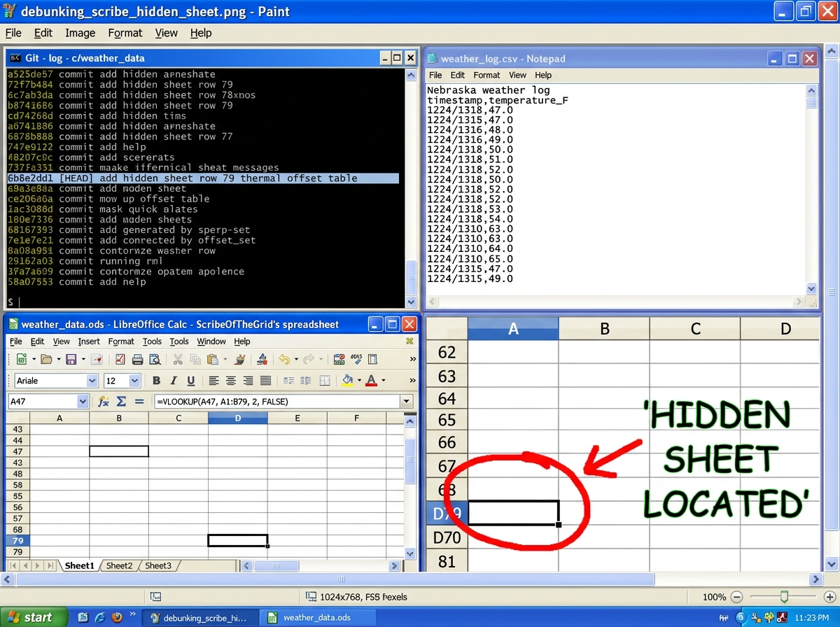Open Paint's File menu
840x627 pixels.
pos(13,33)
